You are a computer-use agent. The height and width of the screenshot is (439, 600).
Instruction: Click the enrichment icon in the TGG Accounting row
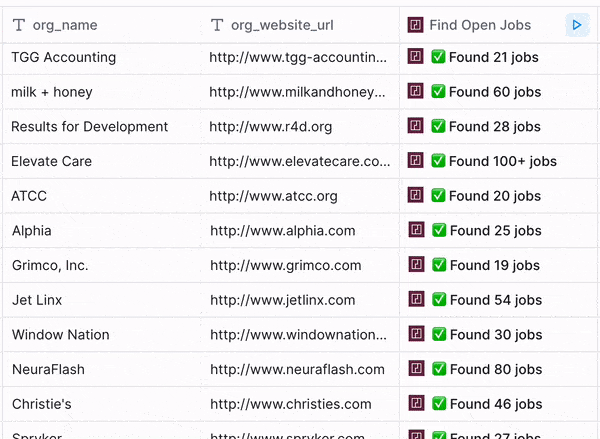coord(415,57)
